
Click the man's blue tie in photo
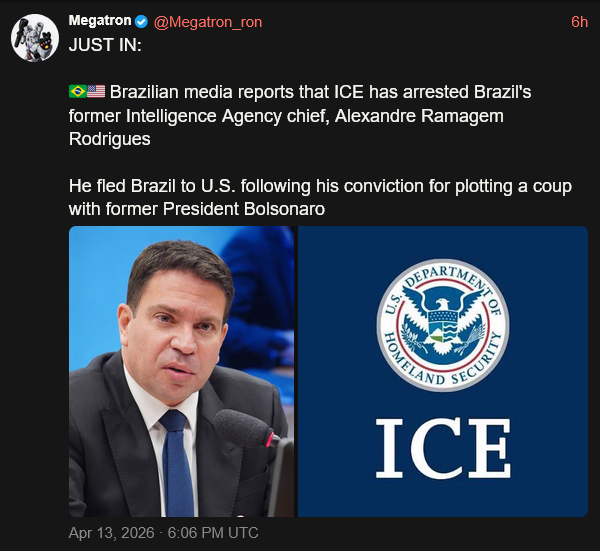(x=177, y=460)
